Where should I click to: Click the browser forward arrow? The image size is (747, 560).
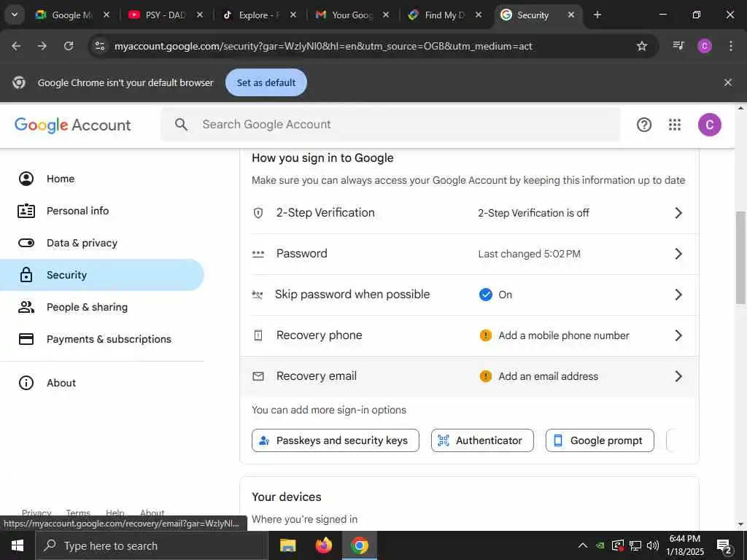click(42, 46)
